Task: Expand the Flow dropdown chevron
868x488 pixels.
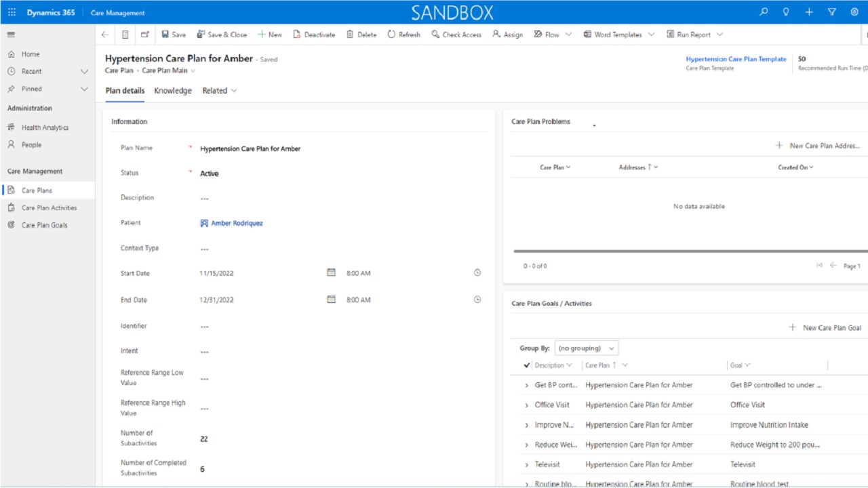Action: tap(568, 35)
